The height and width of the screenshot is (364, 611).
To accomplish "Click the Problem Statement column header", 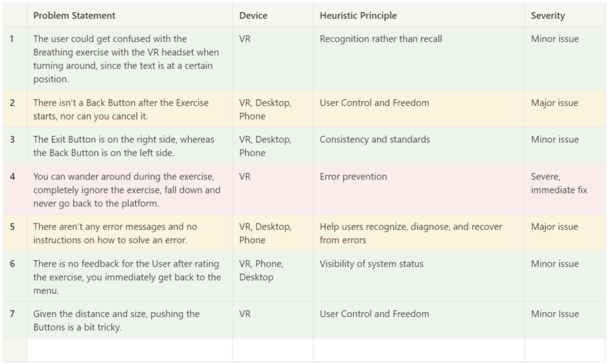I will pyautogui.click(x=129, y=16).
